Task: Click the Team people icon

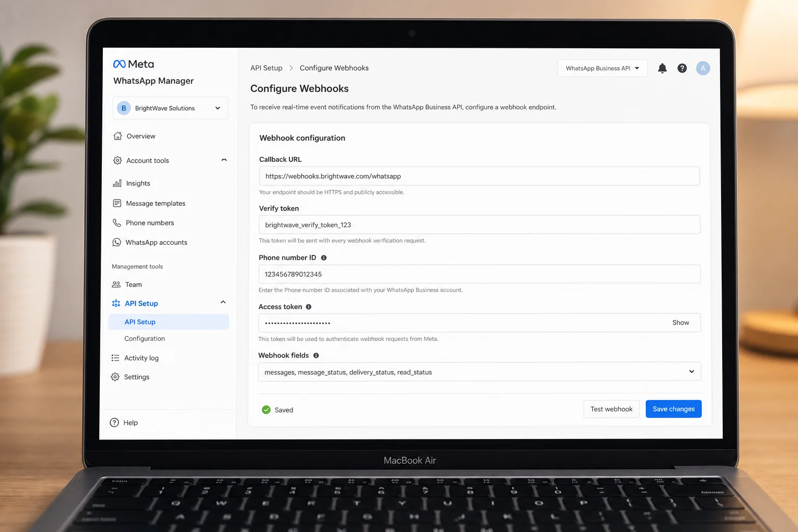Action: pos(116,285)
